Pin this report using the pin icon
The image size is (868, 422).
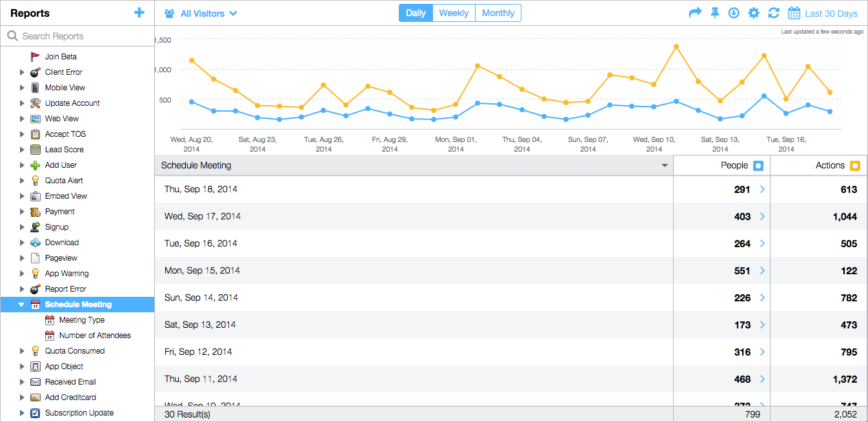[x=714, y=12]
